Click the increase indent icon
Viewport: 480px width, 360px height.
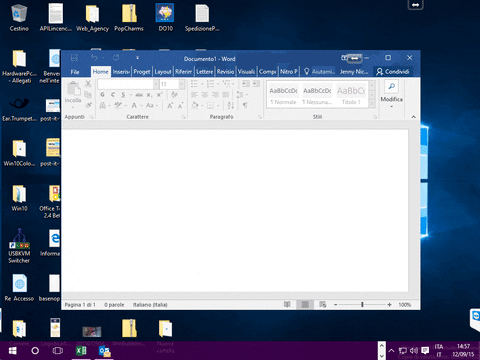point(256,84)
